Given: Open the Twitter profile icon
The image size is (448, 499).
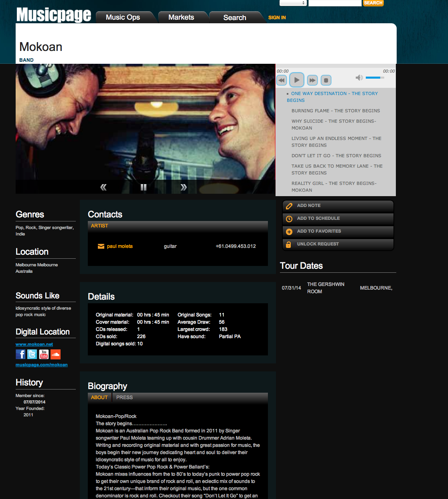Looking at the screenshot, I should (x=32, y=354).
